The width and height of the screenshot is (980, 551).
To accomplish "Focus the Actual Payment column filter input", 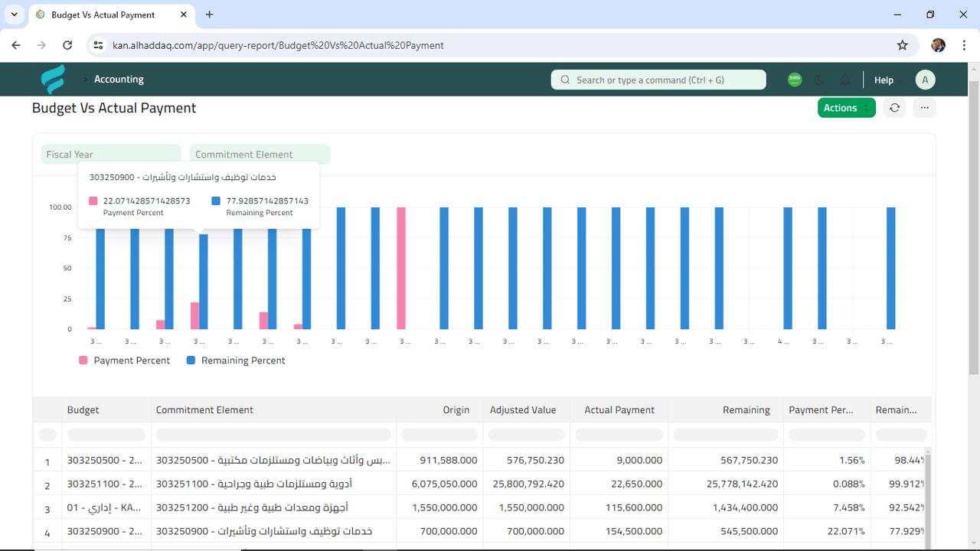I will pyautogui.click(x=619, y=435).
